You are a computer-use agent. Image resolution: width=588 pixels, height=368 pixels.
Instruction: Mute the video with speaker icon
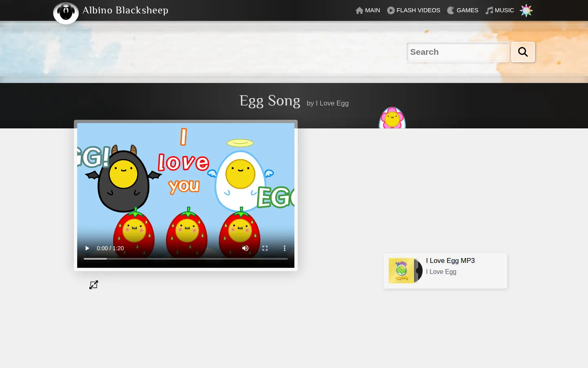click(245, 248)
